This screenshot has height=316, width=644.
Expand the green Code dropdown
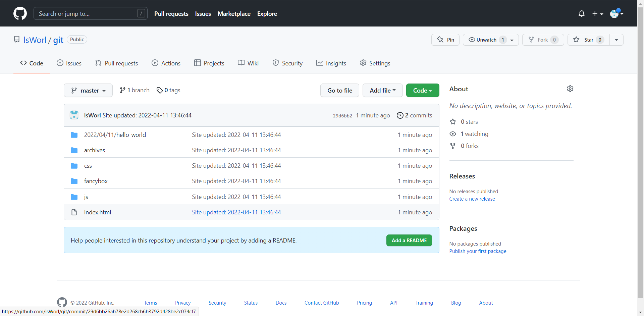tap(423, 90)
